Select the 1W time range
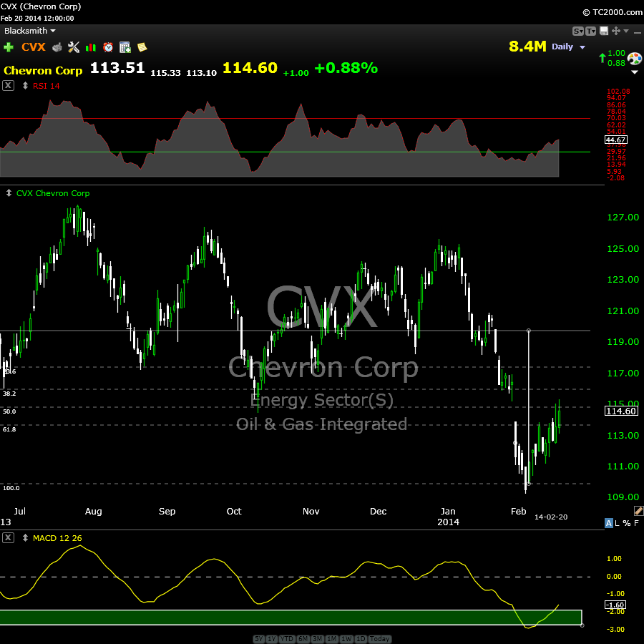 (x=346, y=639)
